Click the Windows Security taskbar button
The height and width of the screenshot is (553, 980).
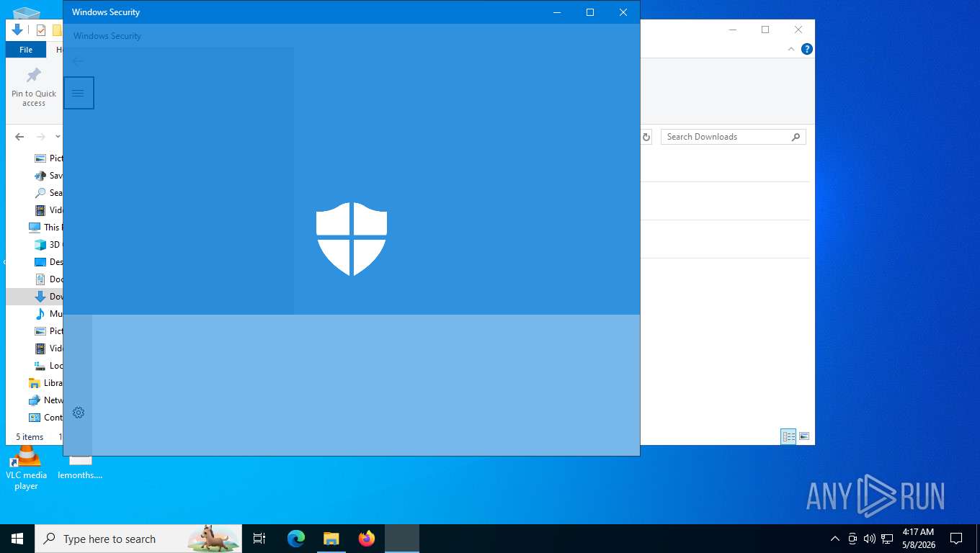402,539
